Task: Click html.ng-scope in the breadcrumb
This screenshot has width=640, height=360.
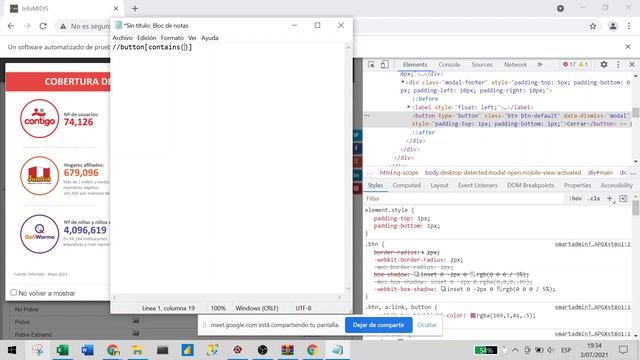Action: coord(399,173)
